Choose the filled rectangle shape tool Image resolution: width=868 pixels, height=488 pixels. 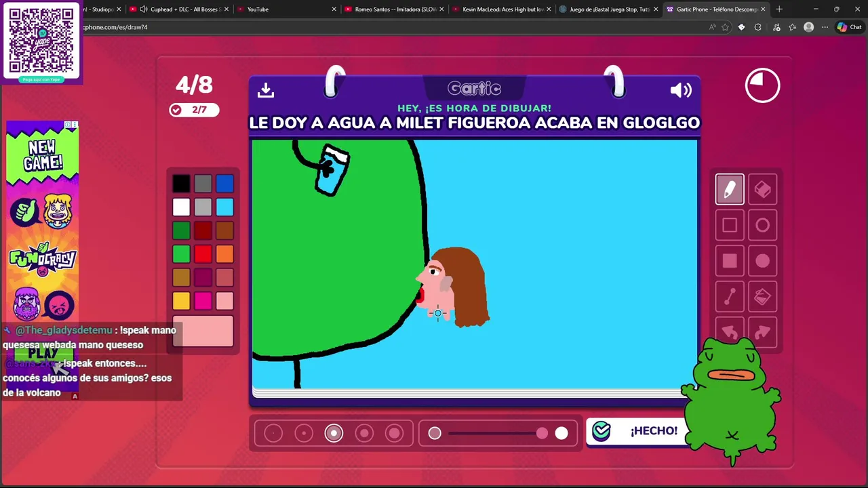730,261
